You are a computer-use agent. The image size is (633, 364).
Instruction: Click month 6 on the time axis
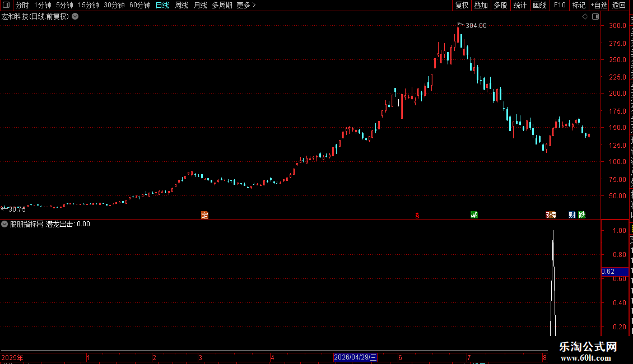[400, 357]
